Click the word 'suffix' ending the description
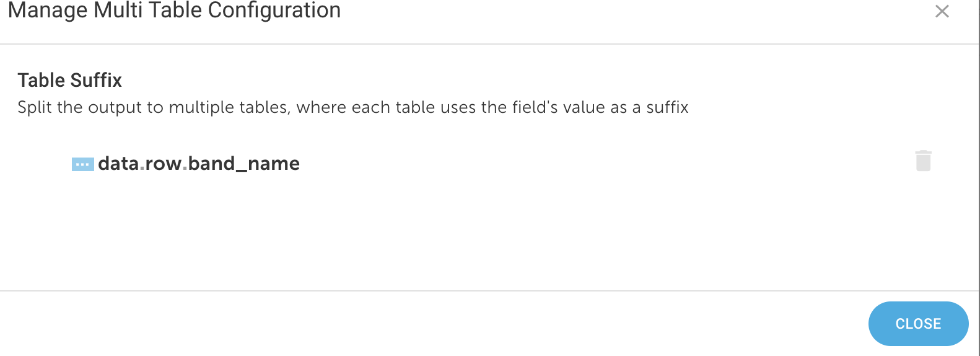The image size is (980, 356). pos(667,107)
